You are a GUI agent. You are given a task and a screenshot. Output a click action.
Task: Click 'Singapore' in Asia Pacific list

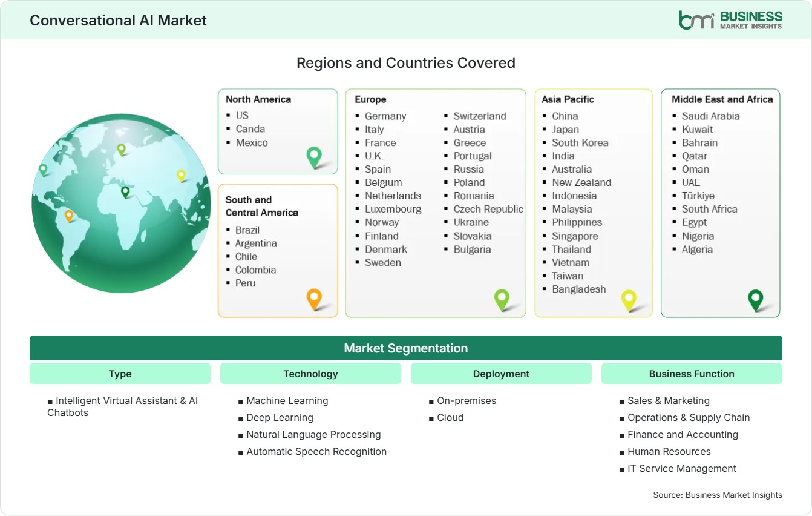click(x=575, y=236)
